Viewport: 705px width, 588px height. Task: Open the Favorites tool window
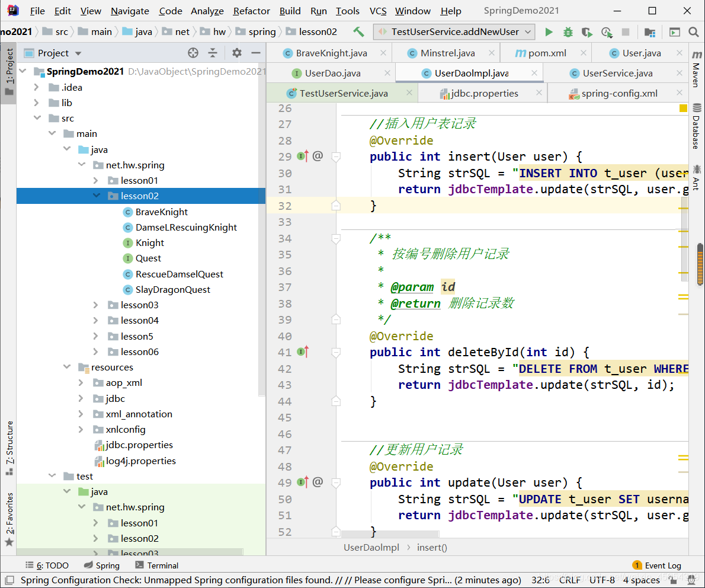tap(9, 519)
